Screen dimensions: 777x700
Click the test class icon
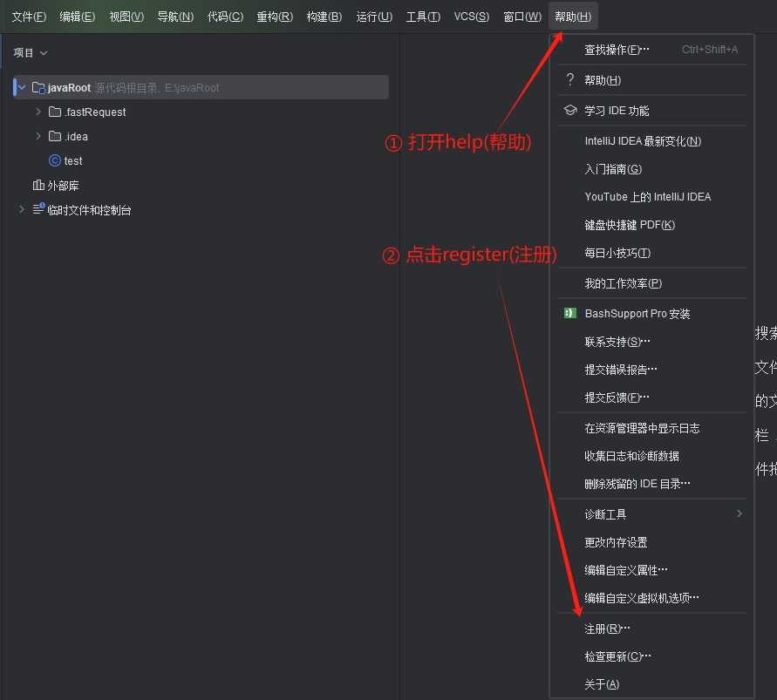click(x=55, y=160)
